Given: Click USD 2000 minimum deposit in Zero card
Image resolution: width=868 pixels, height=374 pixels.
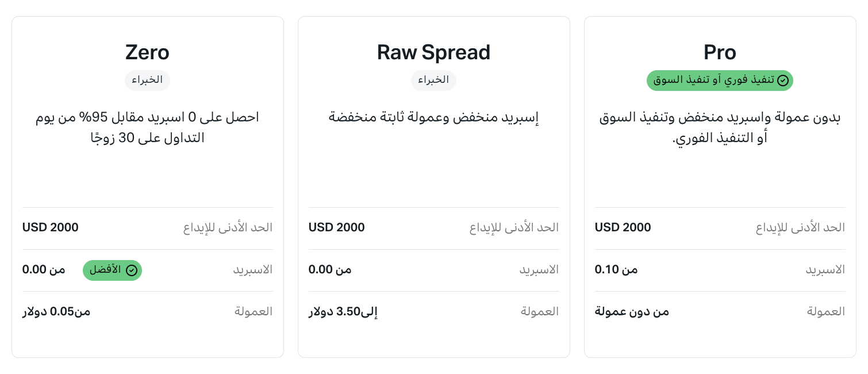Looking at the screenshot, I should [51, 227].
